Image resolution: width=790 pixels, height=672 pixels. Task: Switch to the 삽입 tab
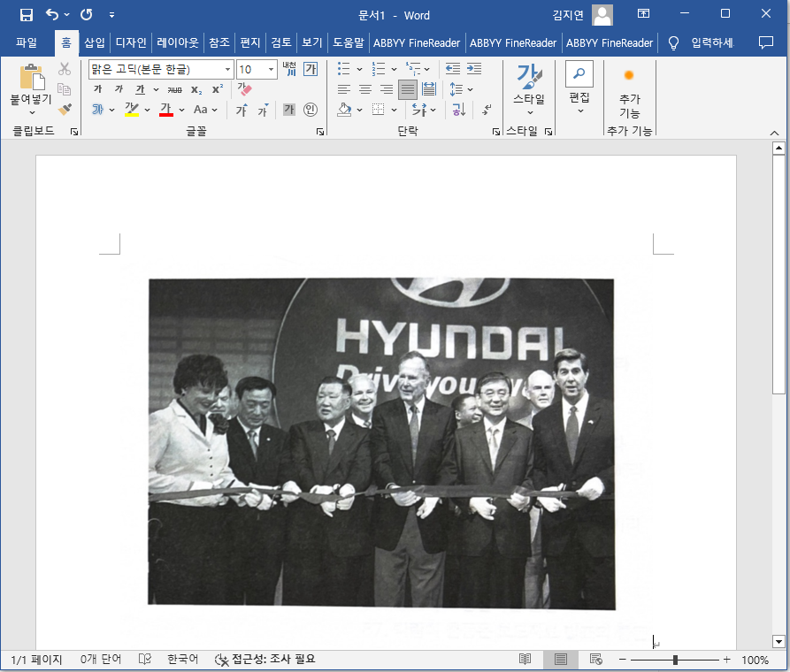[94, 42]
